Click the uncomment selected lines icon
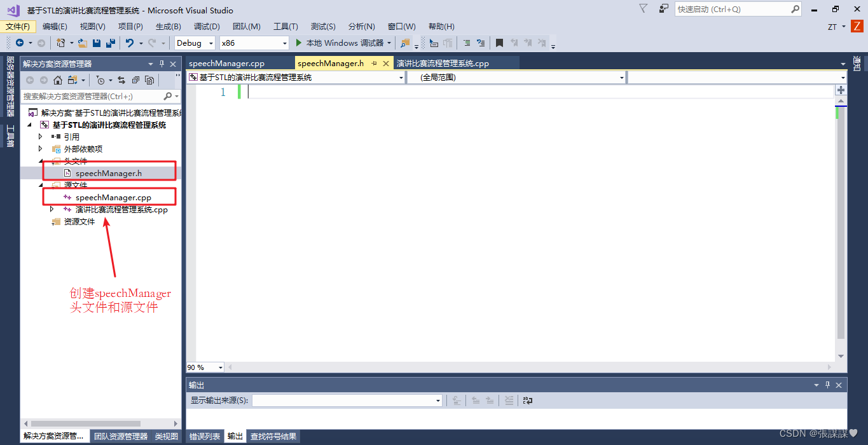868x445 pixels. [481, 43]
